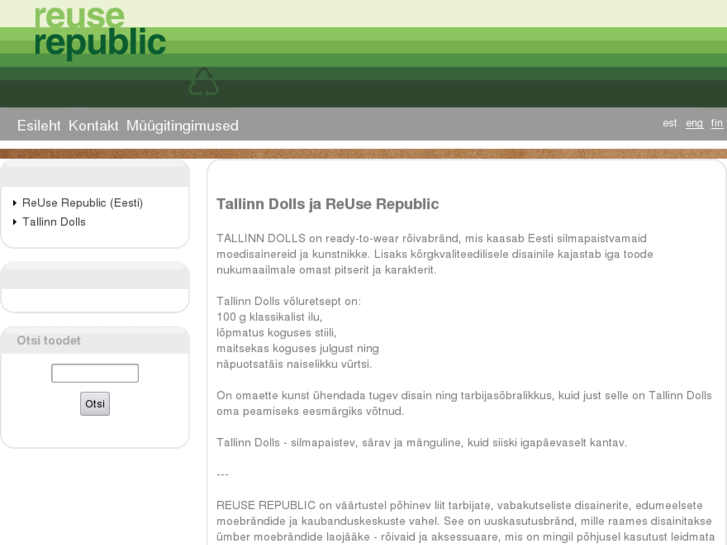
Task: Click the line 'Tallinn Dolls võluretsept on:'
Action: [288, 301]
